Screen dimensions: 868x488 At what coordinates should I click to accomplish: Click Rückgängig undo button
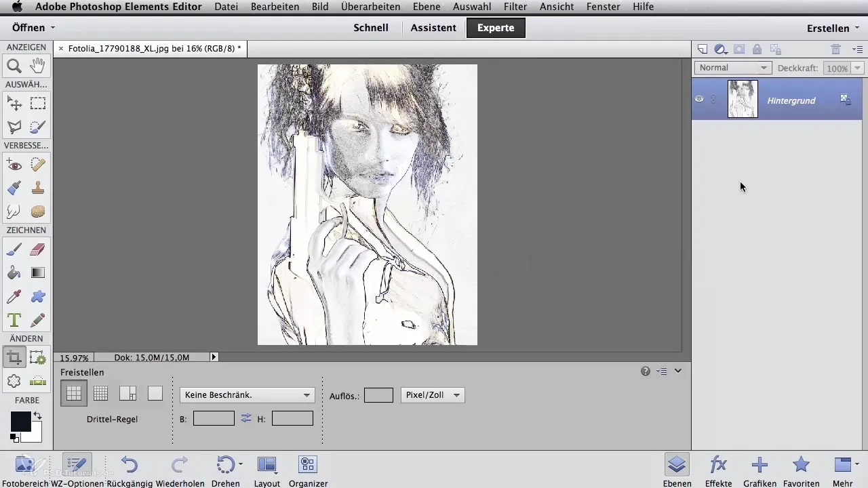130,471
